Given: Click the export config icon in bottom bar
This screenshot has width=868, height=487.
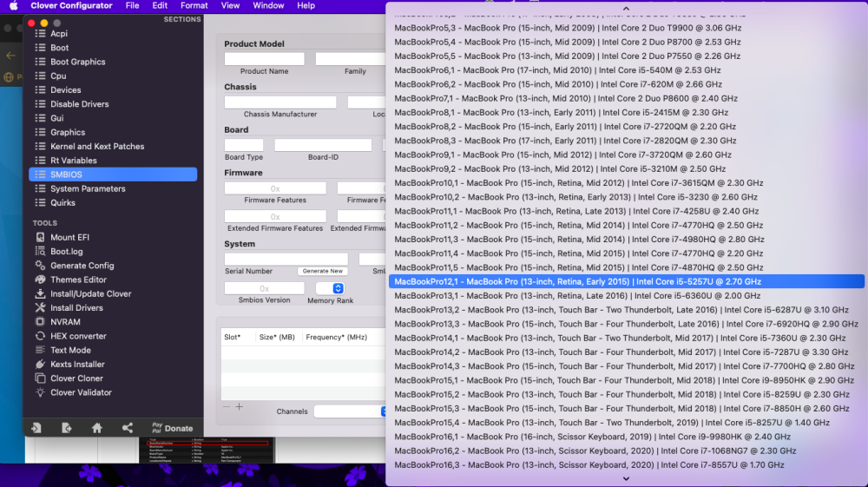Looking at the screenshot, I should [67, 428].
